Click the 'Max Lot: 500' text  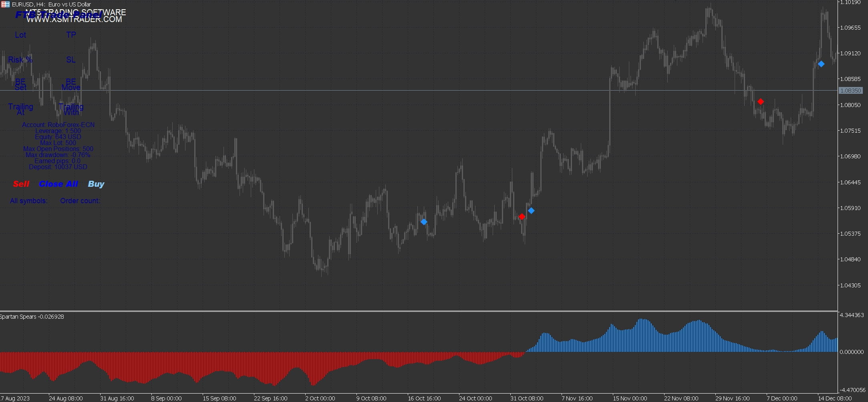click(x=58, y=143)
